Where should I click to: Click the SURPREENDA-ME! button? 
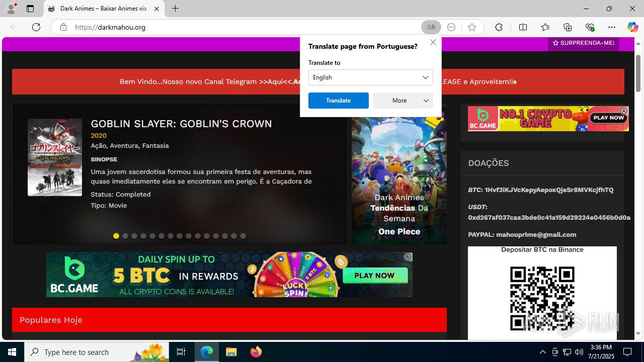click(x=584, y=43)
